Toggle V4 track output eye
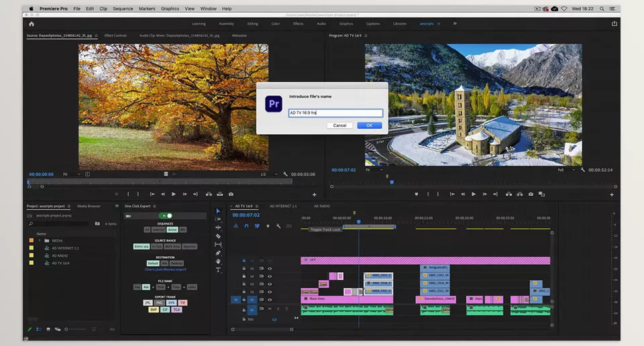 coord(270,276)
